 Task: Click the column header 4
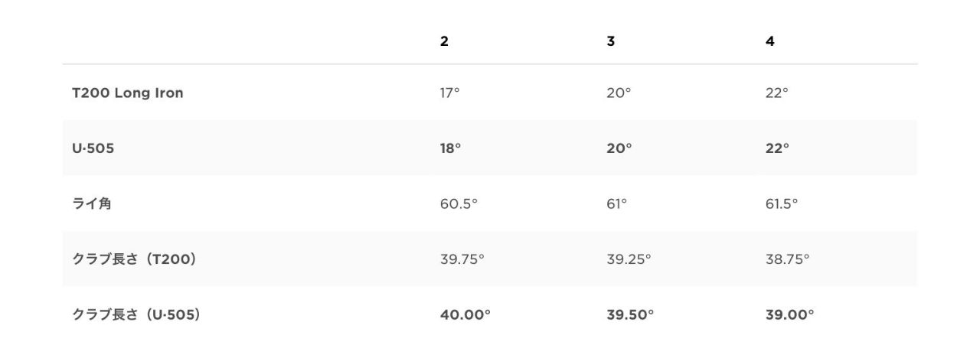tap(769, 42)
